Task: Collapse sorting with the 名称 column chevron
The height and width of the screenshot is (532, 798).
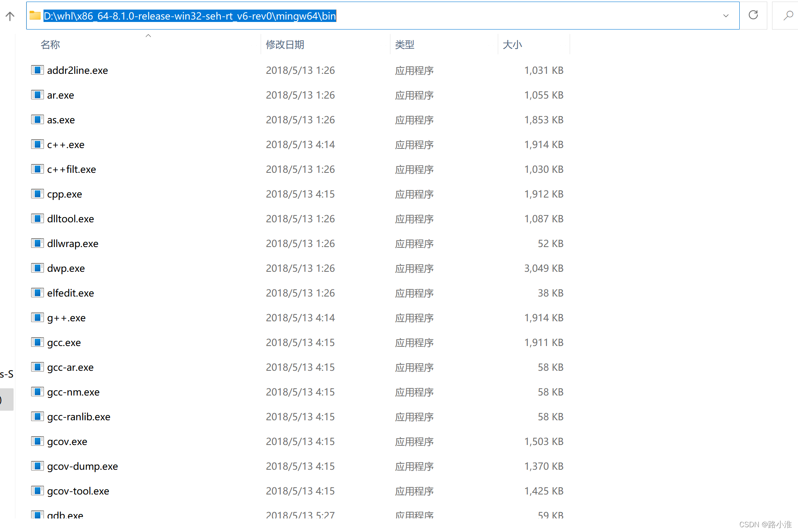Action: pyautogui.click(x=148, y=36)
